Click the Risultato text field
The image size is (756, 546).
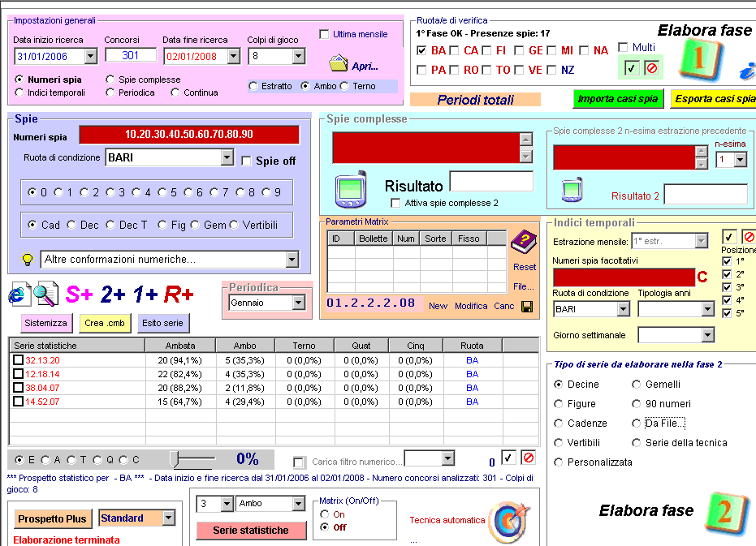[x=491, y=181]
